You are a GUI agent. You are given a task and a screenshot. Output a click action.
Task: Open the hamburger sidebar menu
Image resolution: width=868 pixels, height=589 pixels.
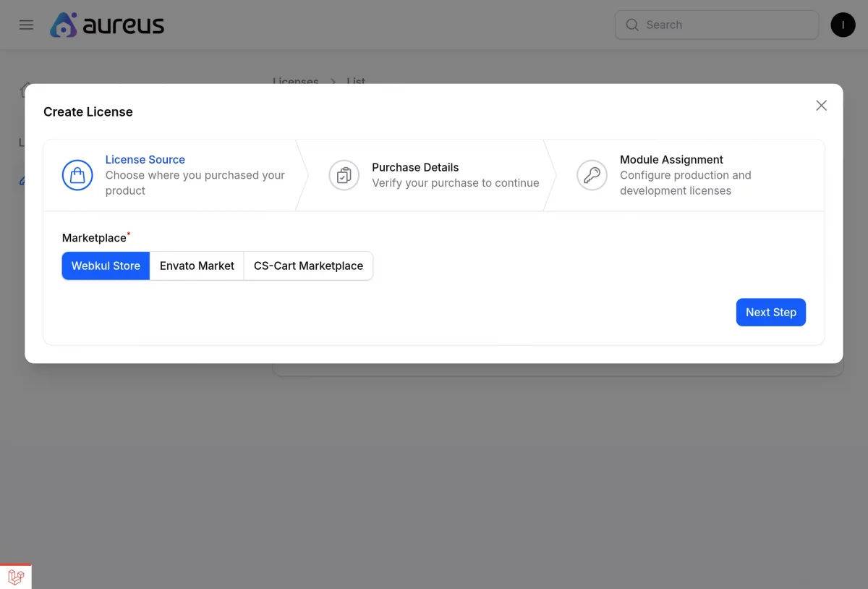[26, 25]
